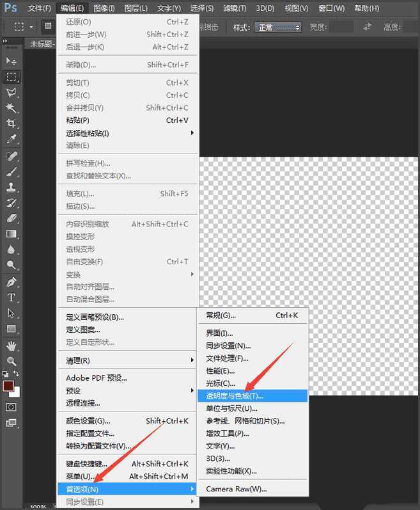Open 文件处理(F)... preferences
The height and width of the screenshot is (510, 420).
(x=253, y=358)
